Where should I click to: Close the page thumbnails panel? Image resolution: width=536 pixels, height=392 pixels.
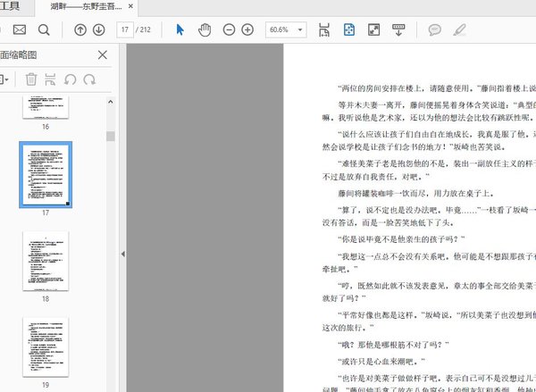coord(102,55)
